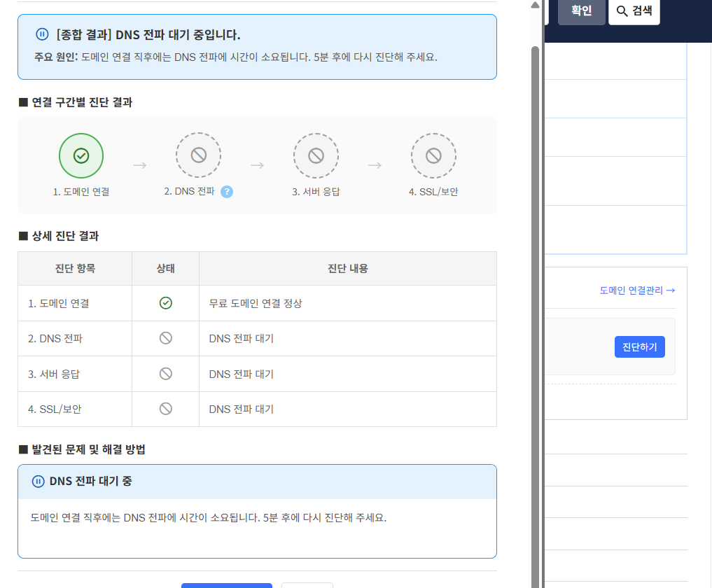Click the pause icon in the overall result banner
This screenshot has height=588, width=712.
[42, 34]
